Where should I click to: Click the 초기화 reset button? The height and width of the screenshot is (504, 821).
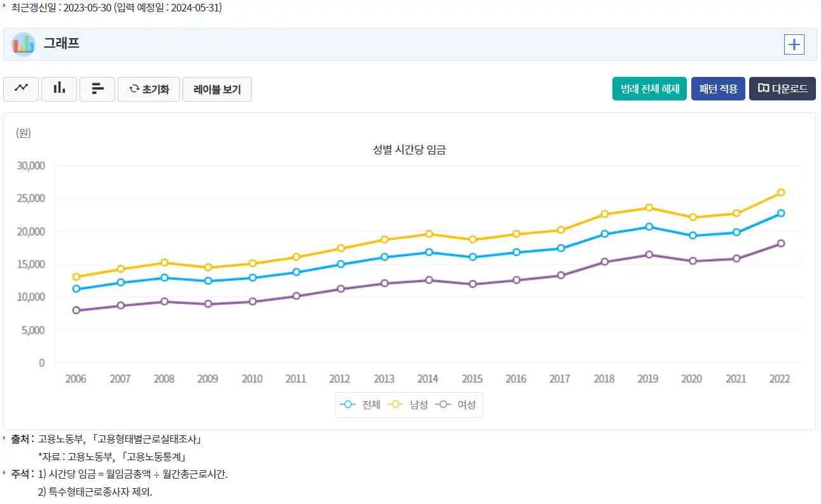[x=149, y=89]
